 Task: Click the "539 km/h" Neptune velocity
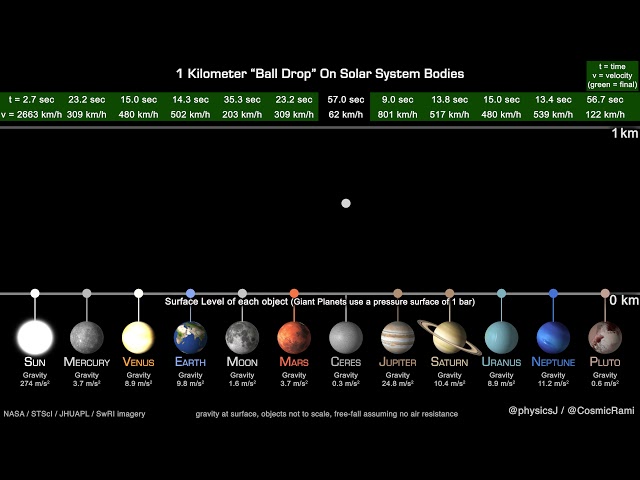(553, 115)
